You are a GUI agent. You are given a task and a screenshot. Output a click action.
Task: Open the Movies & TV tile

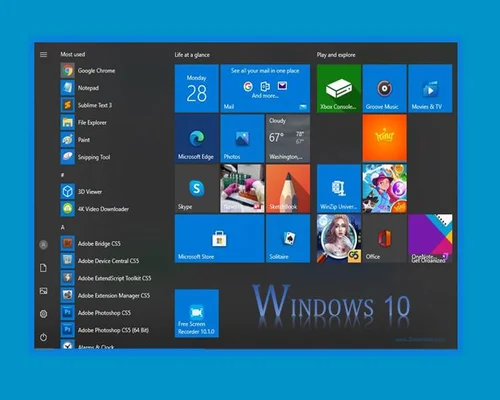430,88
